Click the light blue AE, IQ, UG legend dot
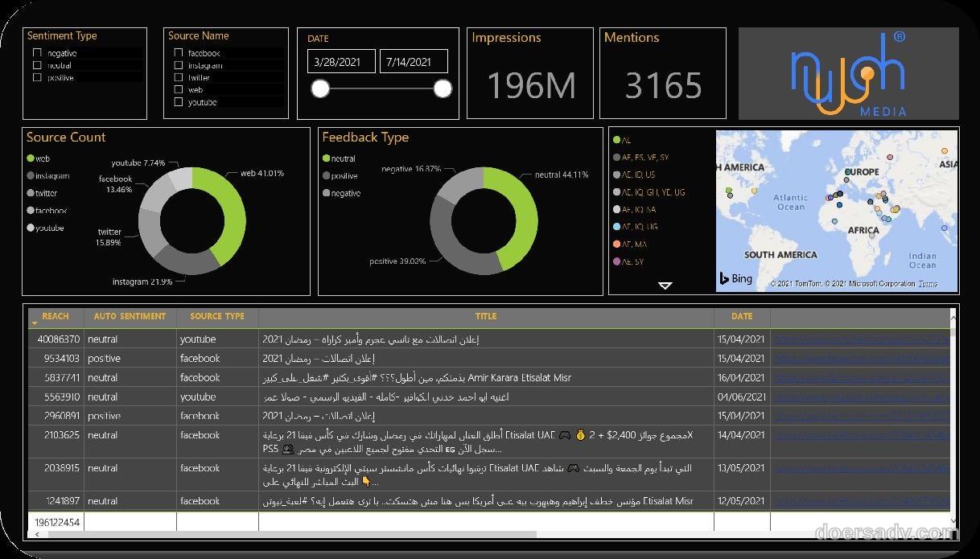The width and height of the screenshot is (980, 559). [616, 228]
